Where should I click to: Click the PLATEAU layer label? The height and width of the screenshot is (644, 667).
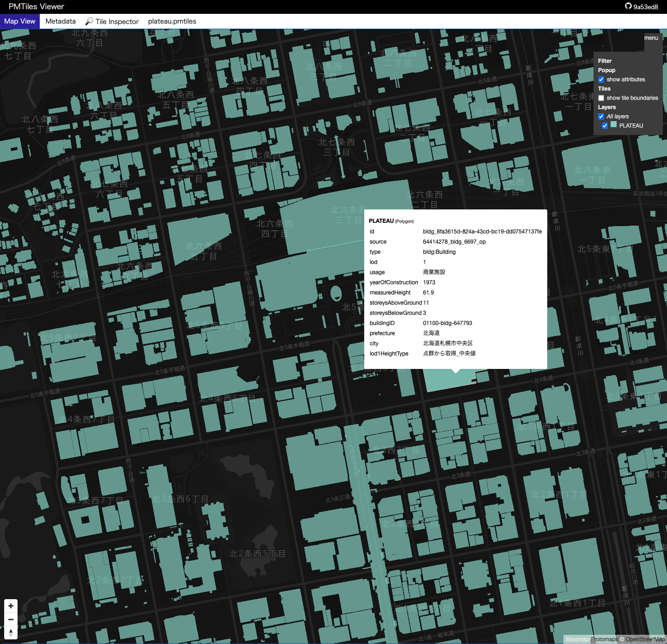(x=631, y=126)
